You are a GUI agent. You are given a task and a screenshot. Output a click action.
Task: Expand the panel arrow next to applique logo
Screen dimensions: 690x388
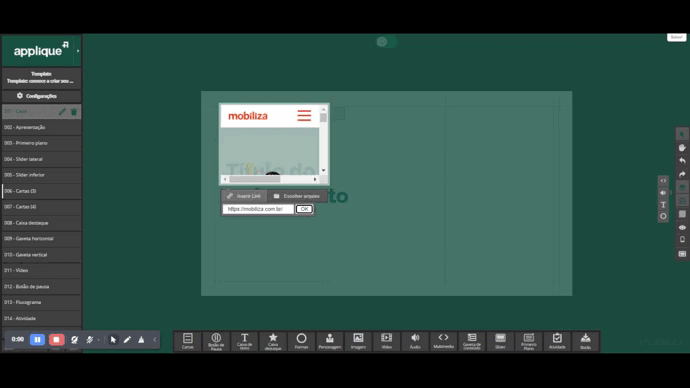tap(78, 51)
